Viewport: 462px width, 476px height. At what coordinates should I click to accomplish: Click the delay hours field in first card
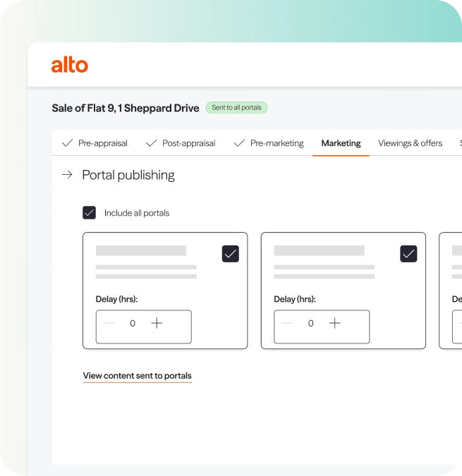(x=133, y=324)
